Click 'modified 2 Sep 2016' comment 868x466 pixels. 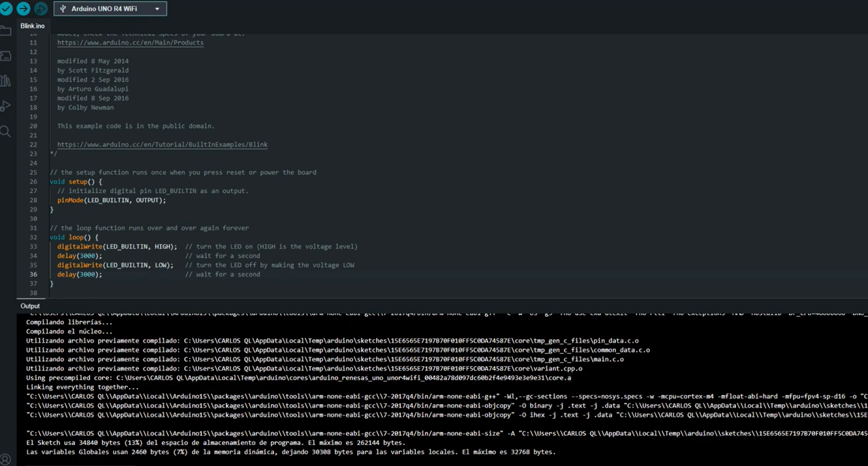93,80
